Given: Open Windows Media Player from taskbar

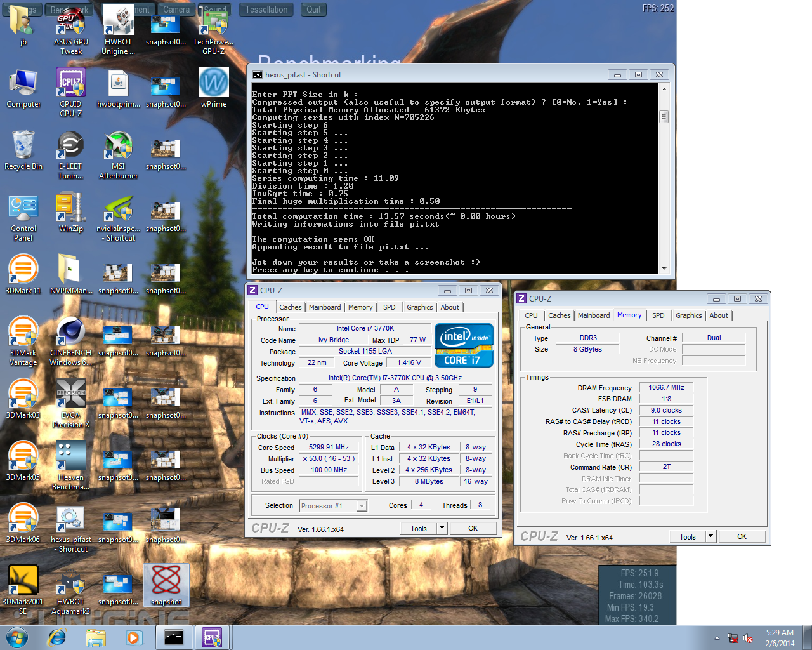Looking at the screenshot, I should coord(134,637).
